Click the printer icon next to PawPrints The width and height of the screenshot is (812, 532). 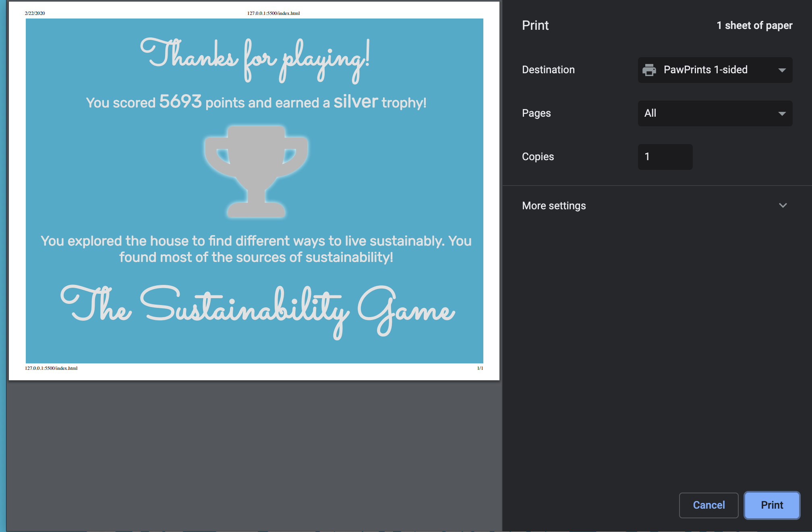pyautogui.click(x=649, y=70)
